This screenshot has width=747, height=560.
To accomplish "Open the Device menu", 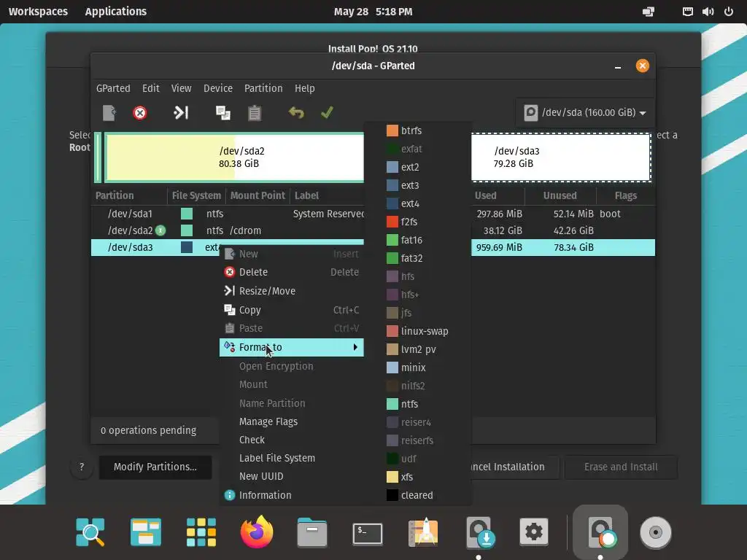I will coord(217,88).
